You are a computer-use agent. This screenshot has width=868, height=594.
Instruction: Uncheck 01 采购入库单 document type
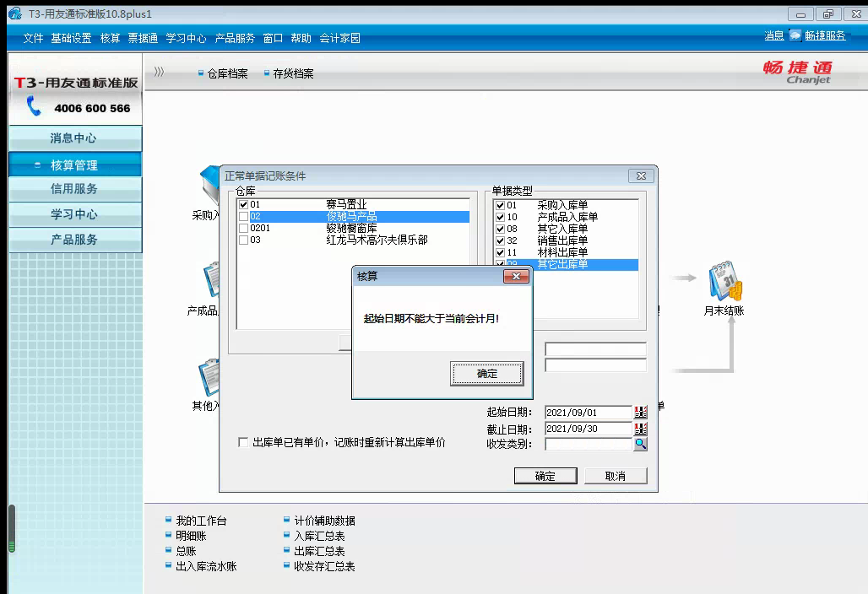coord(501,205)
